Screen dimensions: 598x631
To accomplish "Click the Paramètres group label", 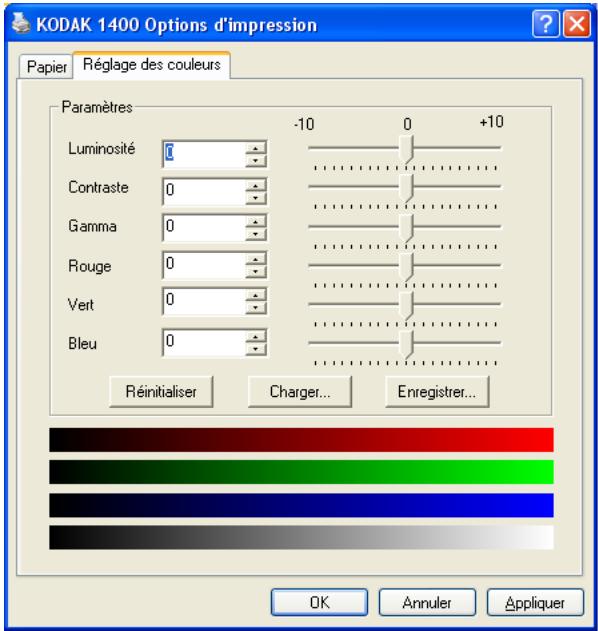I will tap(97, 107).
